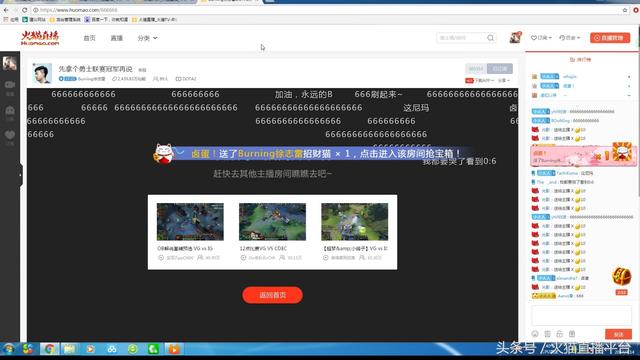640x360 pixels.
Task: Open the share dropdown beside download app
Action: 504,80
